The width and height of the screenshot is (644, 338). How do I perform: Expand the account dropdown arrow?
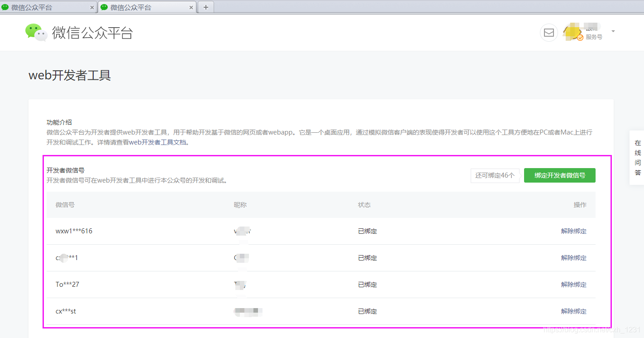point(613,31)
